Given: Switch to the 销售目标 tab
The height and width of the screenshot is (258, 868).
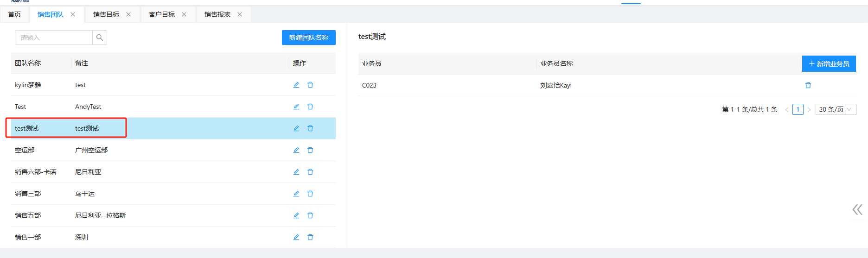Looking at the screenshot, I should coord(106,14).
